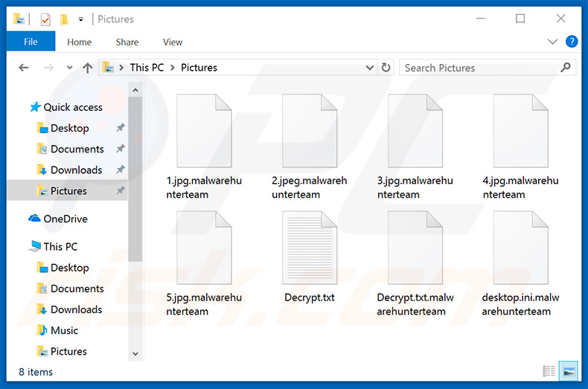Screen dimensions: 588x389
Task: Click the Properties checkmark icon in title bar
Action: point(45,19)
